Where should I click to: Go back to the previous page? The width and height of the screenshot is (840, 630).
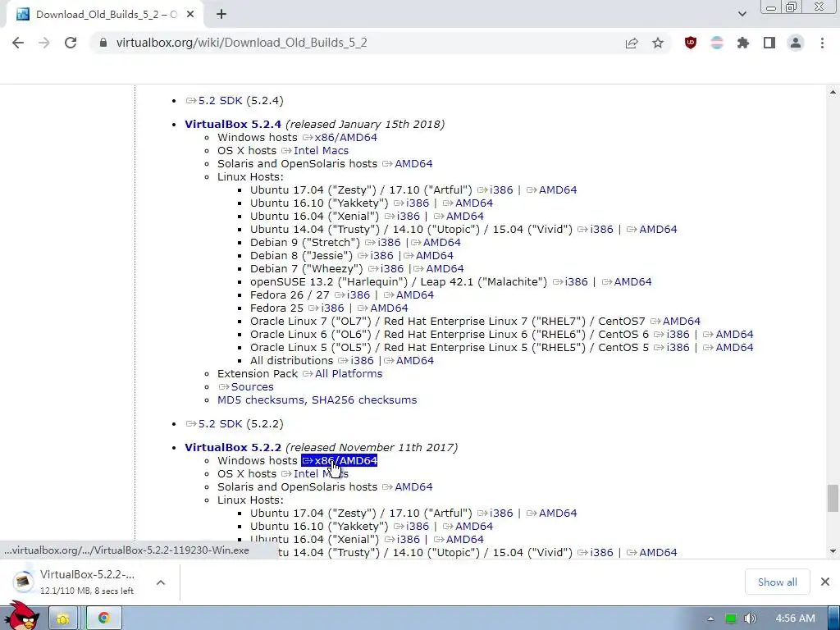(18, 43)
